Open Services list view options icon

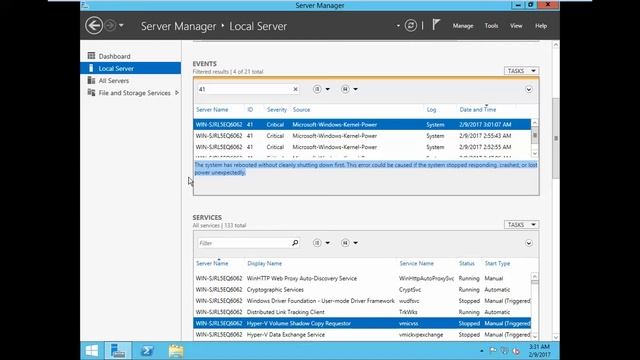click(317, 243)
